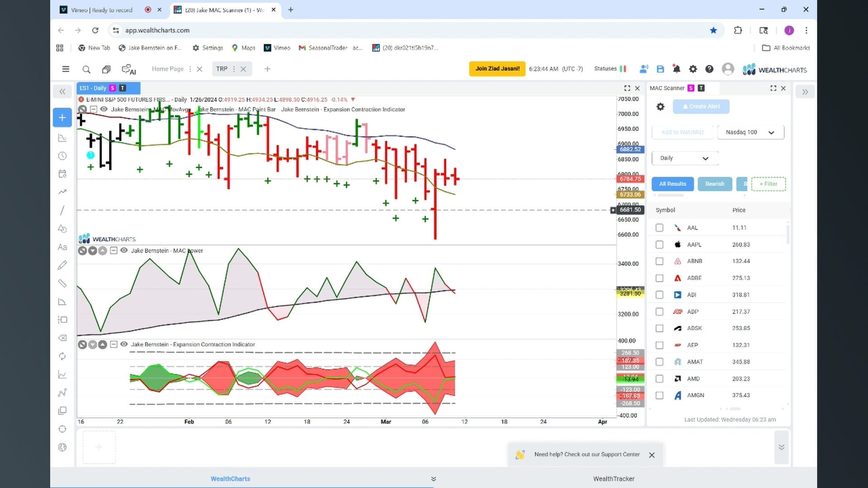Select the MAC Scanner panel tab
Viewport: 868px width, 488px height.
[x=667, y=88]
